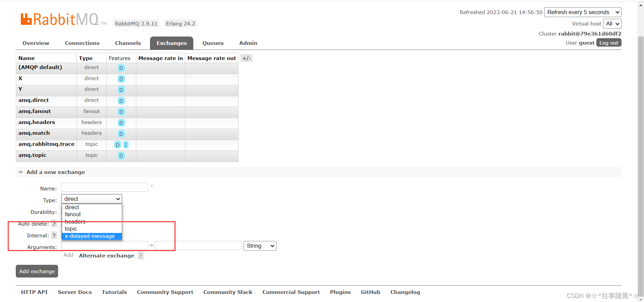Open the help icon next to Internal
This screenshot has height=302, width=644.
[54, 235]
